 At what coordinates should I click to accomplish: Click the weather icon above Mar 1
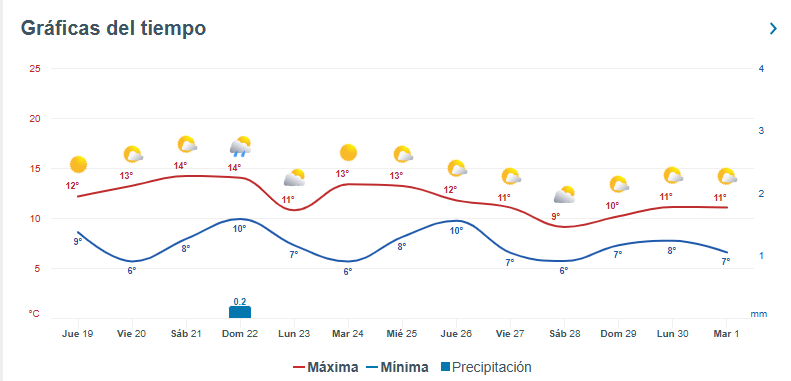727,177
